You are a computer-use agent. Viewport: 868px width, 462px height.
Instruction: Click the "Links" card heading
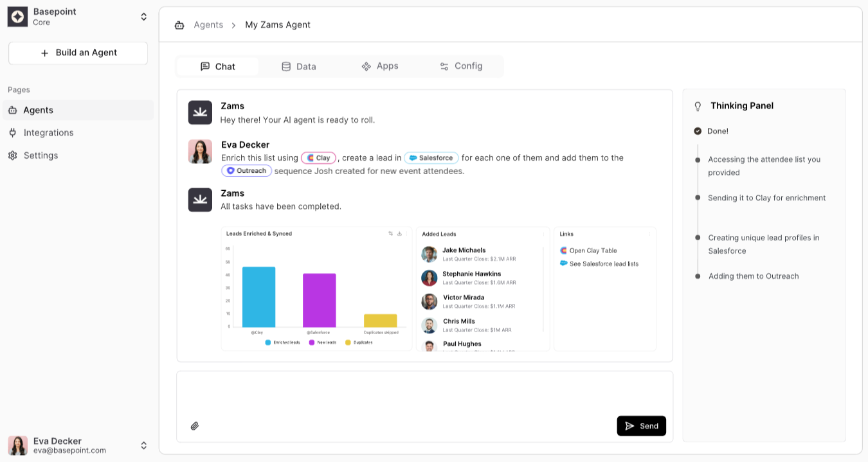pos(566,234)
